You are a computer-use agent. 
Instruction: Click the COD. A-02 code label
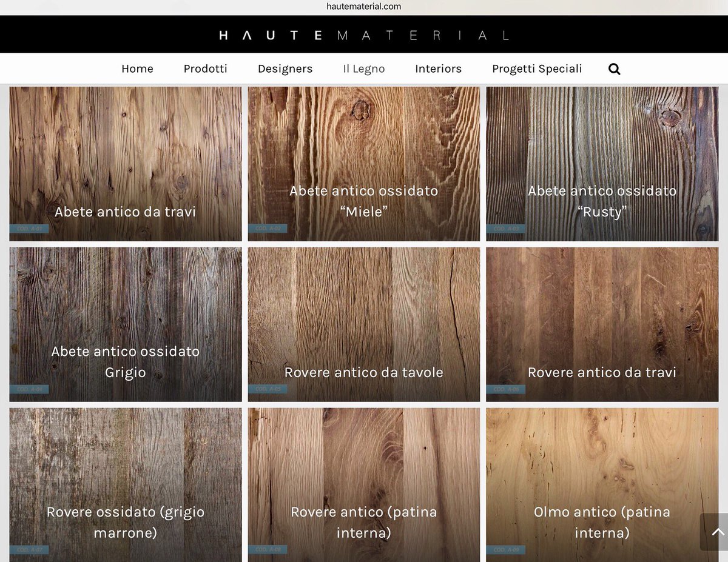[268, 229]
